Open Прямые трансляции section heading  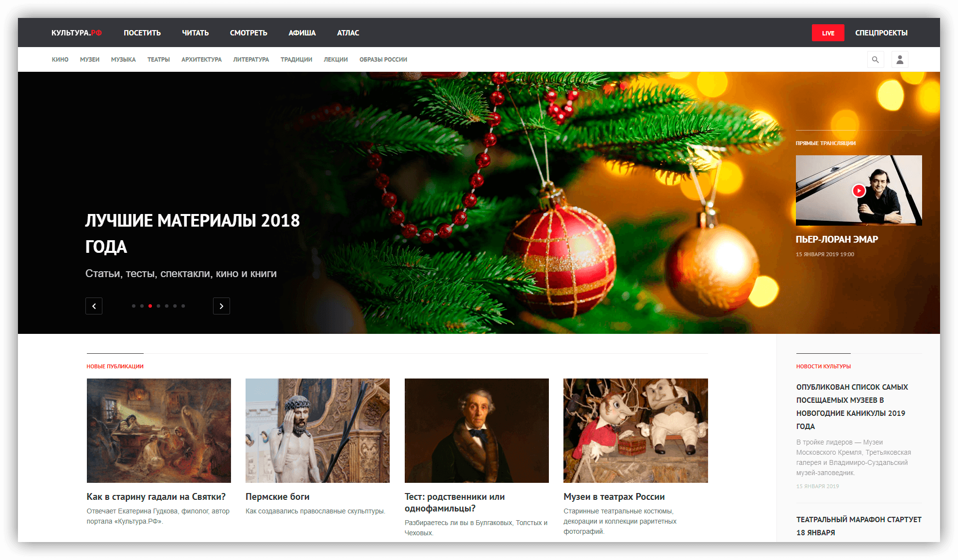pos(826,143)
